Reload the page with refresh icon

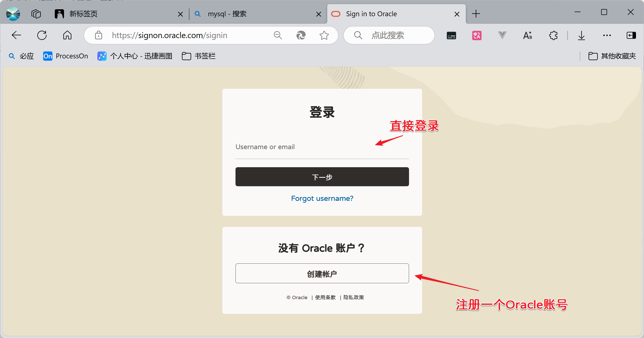tap(42, 35)
